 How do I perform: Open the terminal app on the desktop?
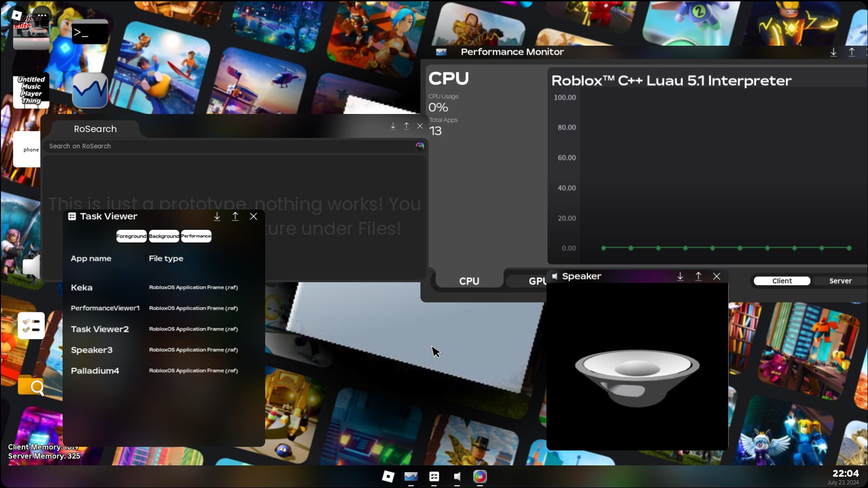coord(89,31)
